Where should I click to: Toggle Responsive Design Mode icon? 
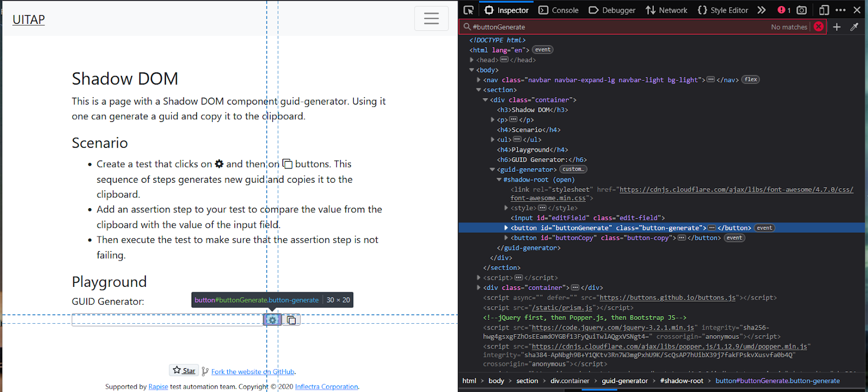click(824, 10)
